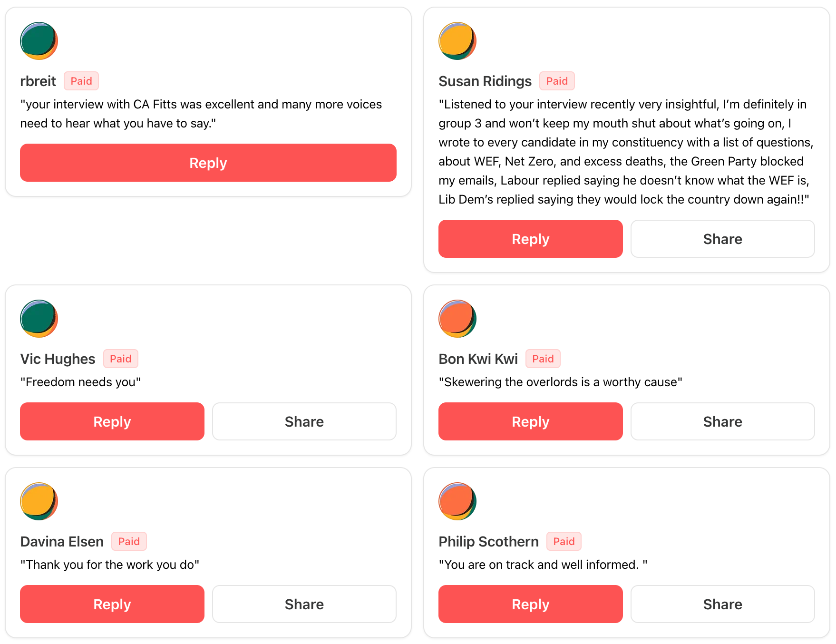Open Susan Ridings' profile name link
Viewport: 836px width, 644px height.
[x=485, y=81]
